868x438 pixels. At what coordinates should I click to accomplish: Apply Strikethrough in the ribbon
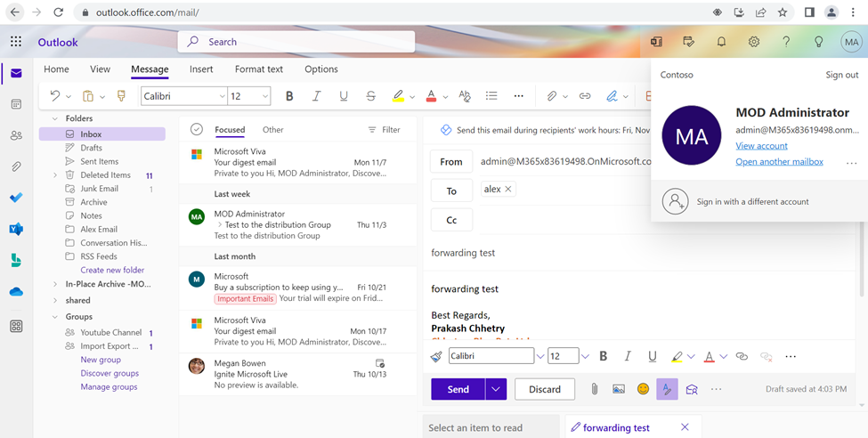tap(371, 96)
